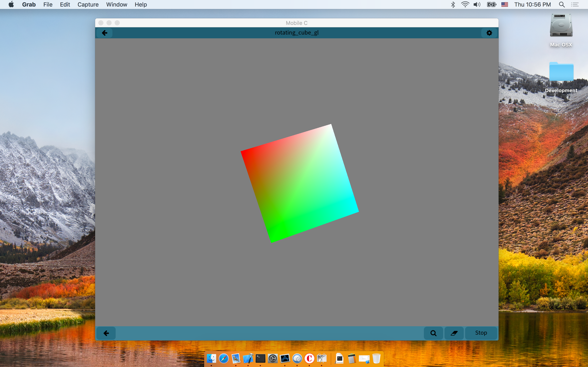Click the back arrow in top header
588x367 pixels.
[x=105, y=33]
